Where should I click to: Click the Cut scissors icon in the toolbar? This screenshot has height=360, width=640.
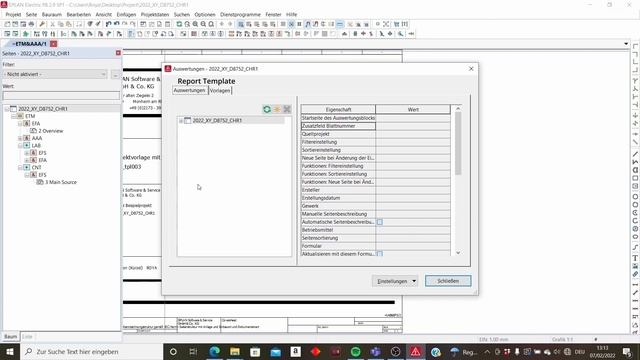pos(53,24)
